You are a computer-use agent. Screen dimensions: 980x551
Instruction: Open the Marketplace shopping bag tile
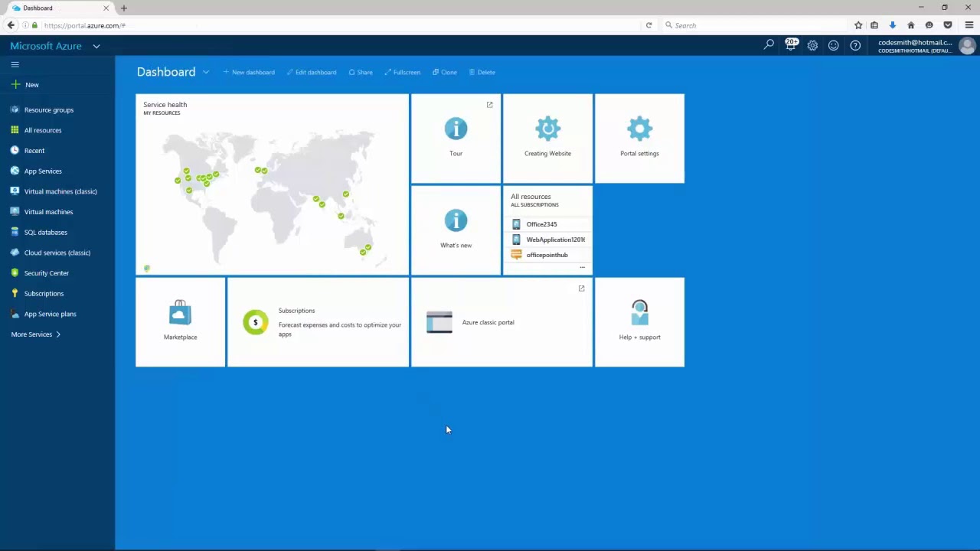click(x=180, y=322)
